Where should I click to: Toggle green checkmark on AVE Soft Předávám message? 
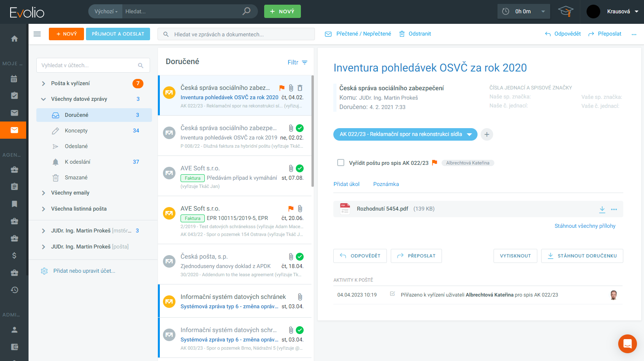pyautogui.click(x=300, y=168)
